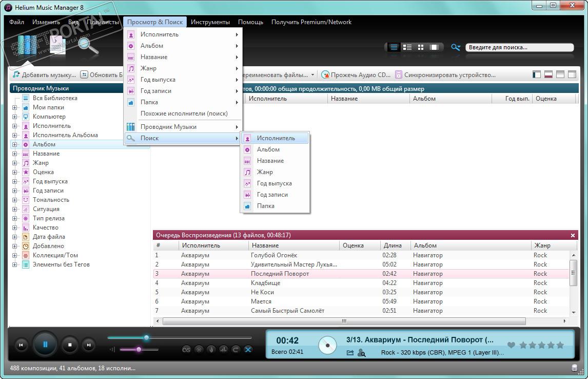Viewport: 588px width, 379px height.
Task: Expand the Мои папки tree node
Action: [15, 107]
